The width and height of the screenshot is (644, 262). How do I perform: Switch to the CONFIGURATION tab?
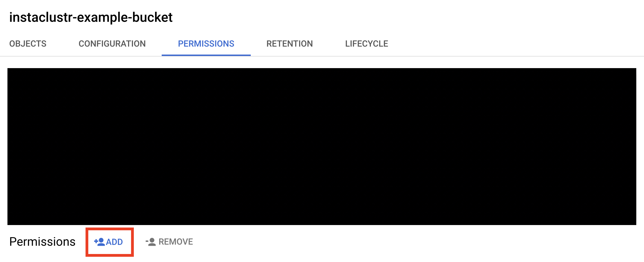pos(112,44)
